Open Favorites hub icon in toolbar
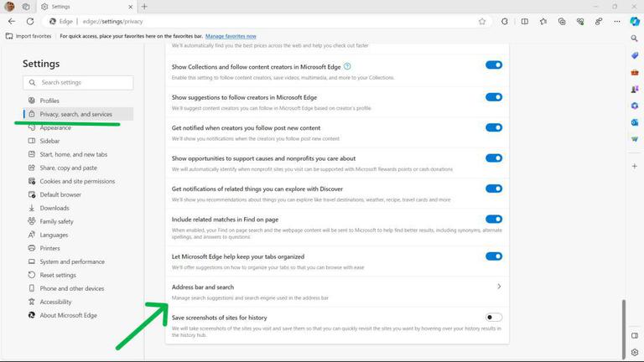The height and width of the screenshot is (362, 644). tap(543, 21)
